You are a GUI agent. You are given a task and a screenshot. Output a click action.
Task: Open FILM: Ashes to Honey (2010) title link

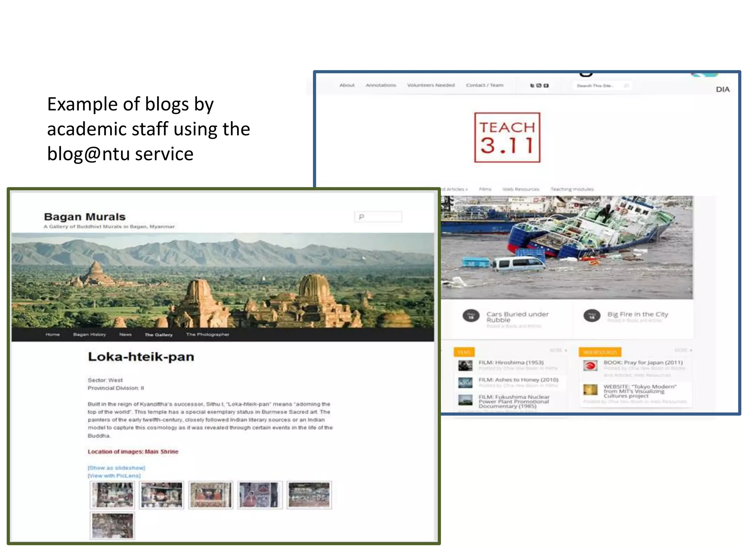(518, 380)
